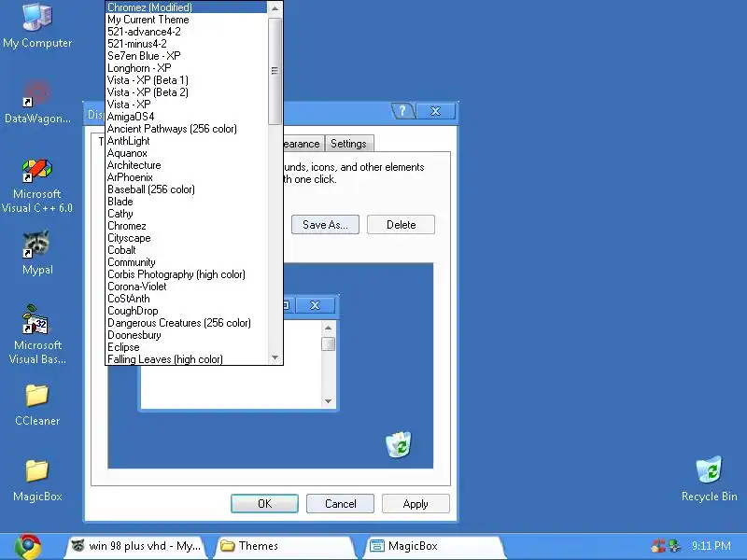The width and height of the screenshot is (747, 560).
Task: Select 'Falling Leaves (high color)' theme
Action: 186,359
